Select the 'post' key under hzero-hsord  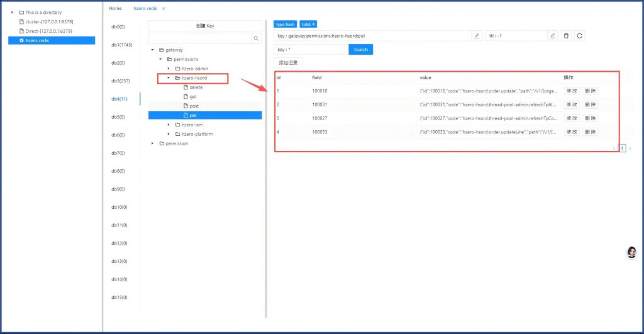coord(194,106)
